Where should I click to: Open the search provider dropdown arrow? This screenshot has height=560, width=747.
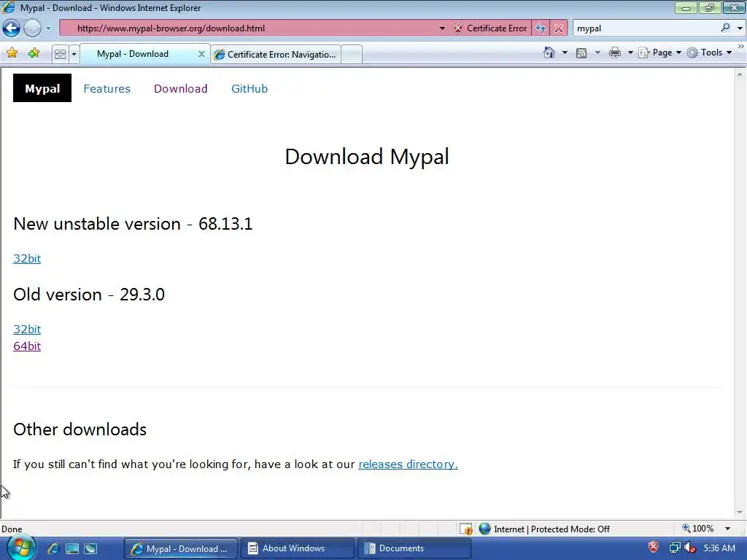coord(740,28)
